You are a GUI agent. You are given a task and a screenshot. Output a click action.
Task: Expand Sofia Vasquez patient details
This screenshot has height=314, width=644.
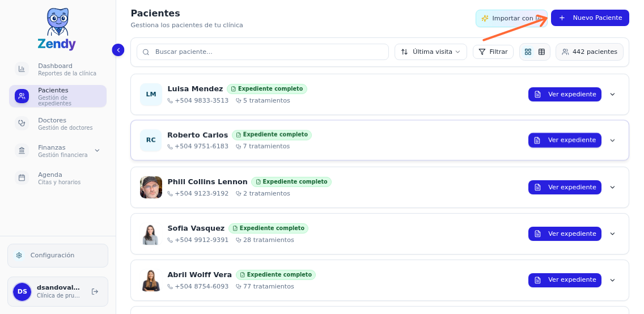point(612,234)
